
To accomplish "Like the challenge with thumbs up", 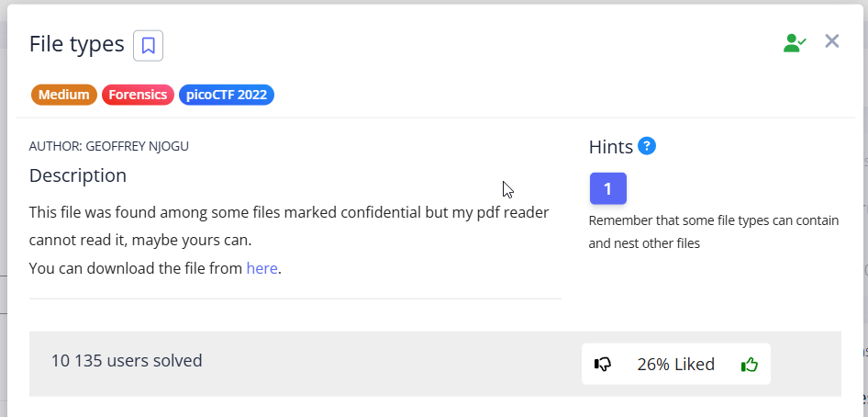I will (750, 365).
